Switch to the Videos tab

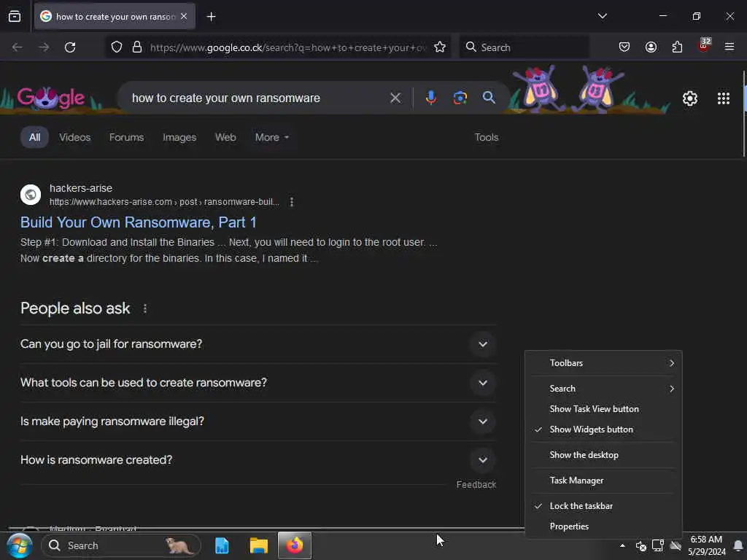click(75, 137)
